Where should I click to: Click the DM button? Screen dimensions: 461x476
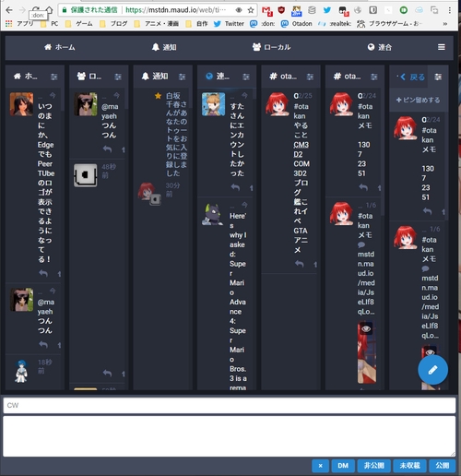[x=343, y=466]
